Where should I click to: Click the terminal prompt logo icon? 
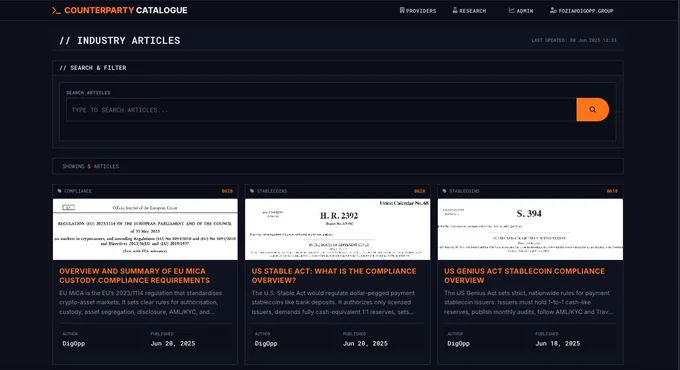[x=56, y=10]
